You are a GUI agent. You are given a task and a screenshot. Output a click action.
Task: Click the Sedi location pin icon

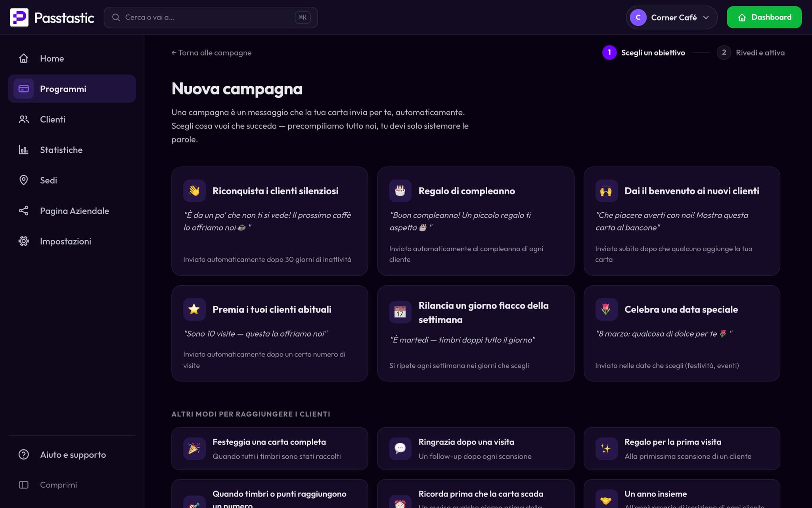24,180
